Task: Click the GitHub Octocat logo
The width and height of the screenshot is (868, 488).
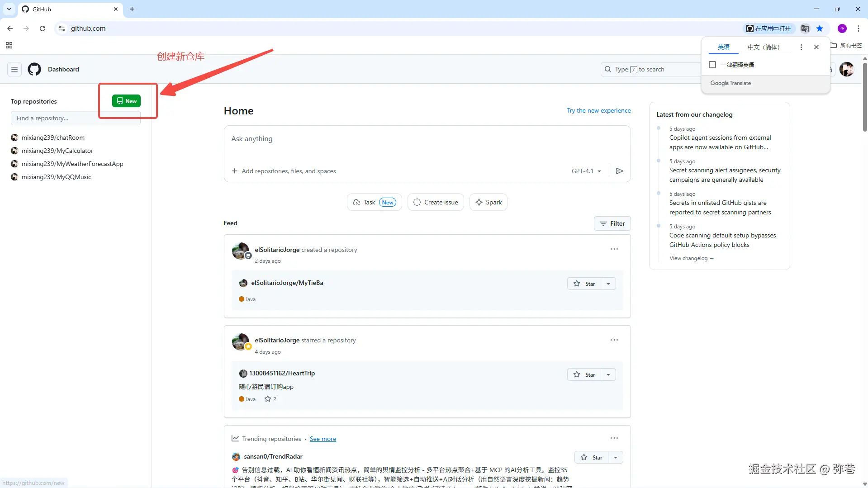Action: 34,69
